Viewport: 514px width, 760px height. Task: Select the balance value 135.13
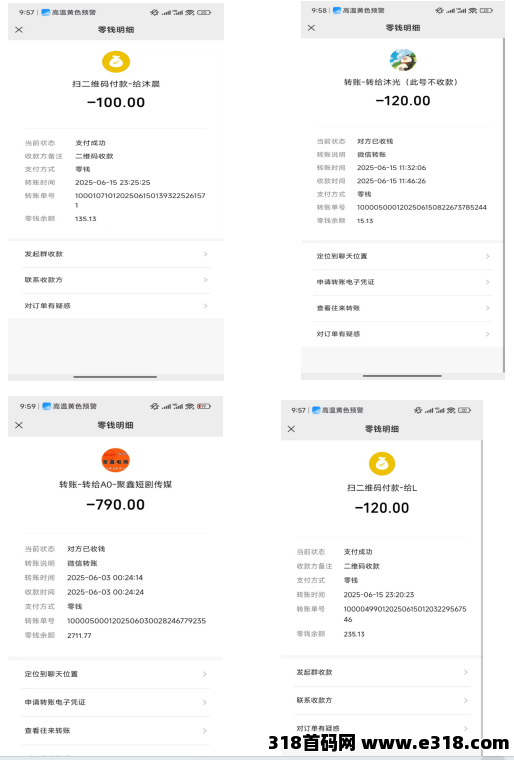(86, 219)
